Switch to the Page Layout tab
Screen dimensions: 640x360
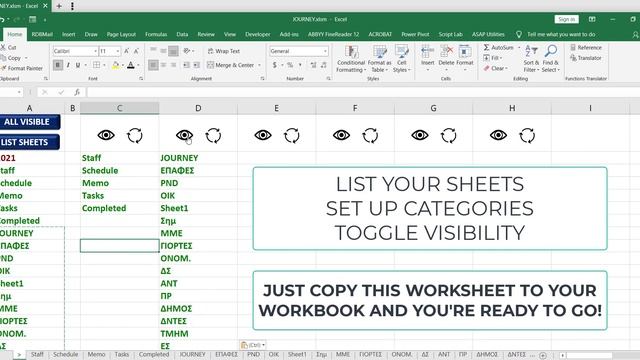[x=121, y=34]
